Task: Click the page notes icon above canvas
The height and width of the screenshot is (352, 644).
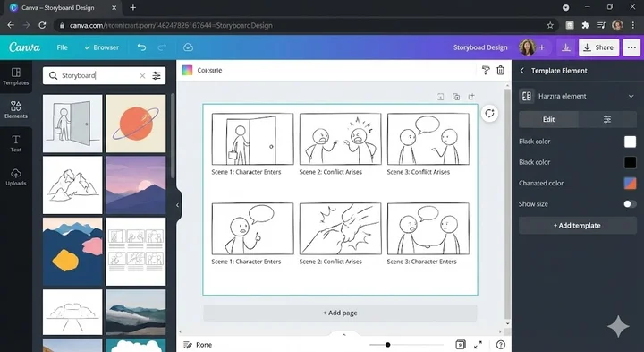Action: click(x=440, y=97)
